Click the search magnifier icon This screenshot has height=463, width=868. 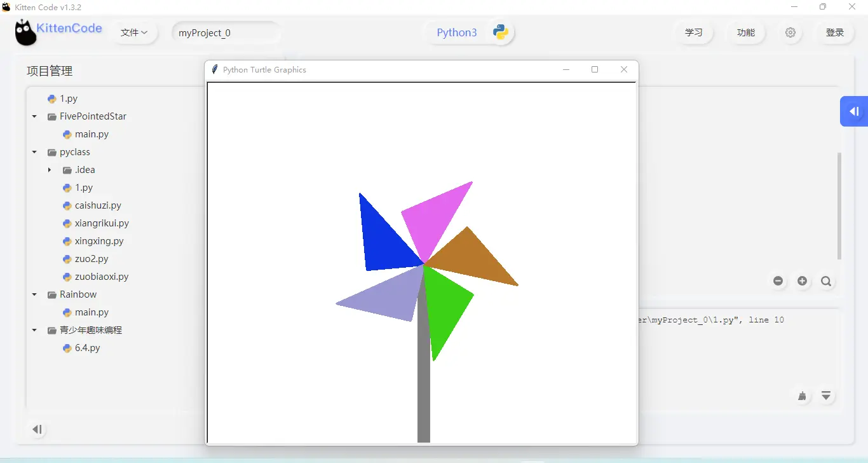pos(826,281)
